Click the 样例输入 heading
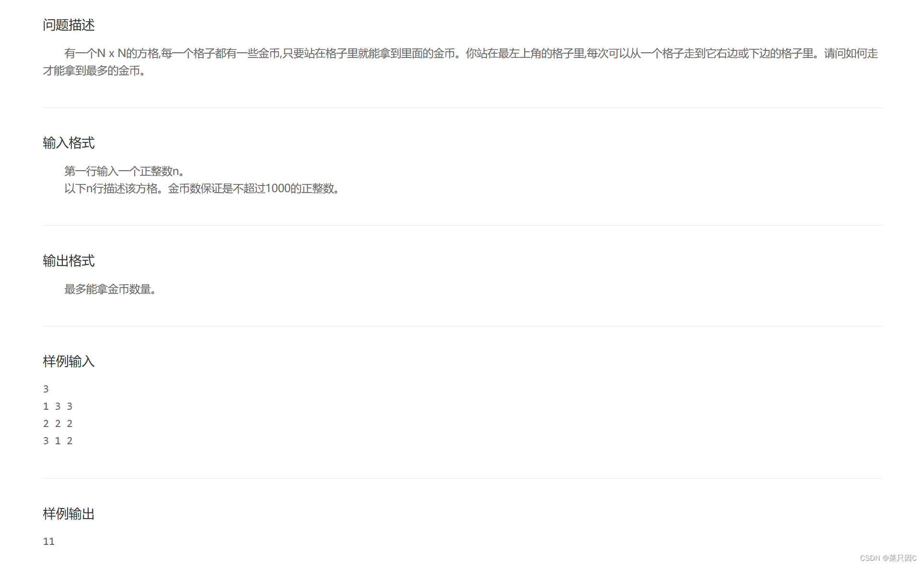The image size is (924, 566). tap(69, 361)
